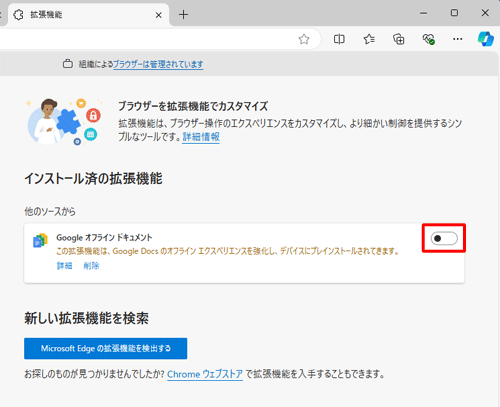Open the Favorites list icon
Viewport: 500px width, 407px height.
(x=369, y=39)
